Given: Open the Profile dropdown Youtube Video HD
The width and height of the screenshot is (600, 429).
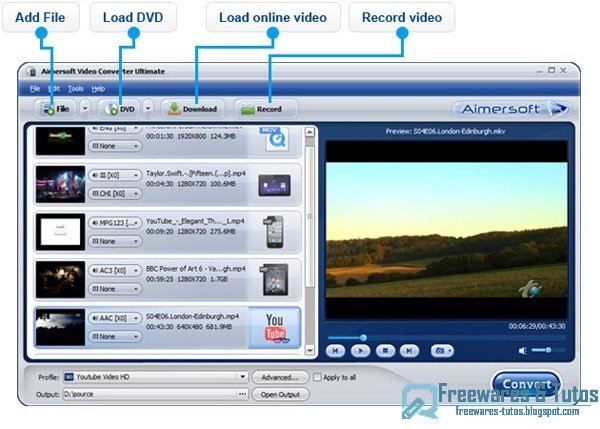Looking at the screenshot, I should 156,377.
